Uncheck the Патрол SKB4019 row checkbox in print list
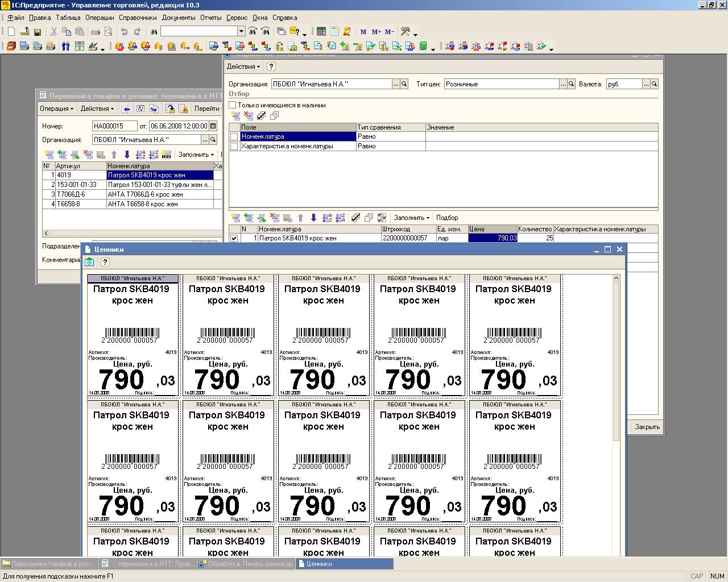The height and width of the screenshot is (582, 728). click(234, 239)
